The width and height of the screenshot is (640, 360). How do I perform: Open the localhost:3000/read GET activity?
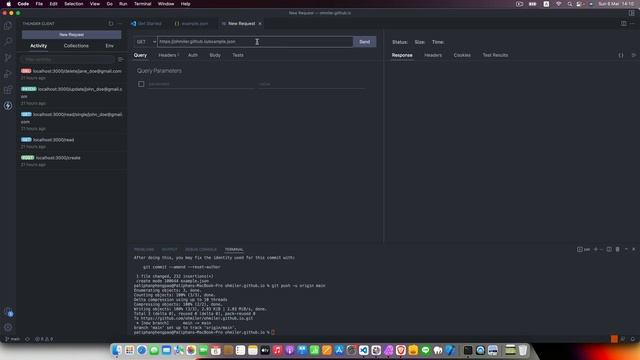click(x=71, y=143)
